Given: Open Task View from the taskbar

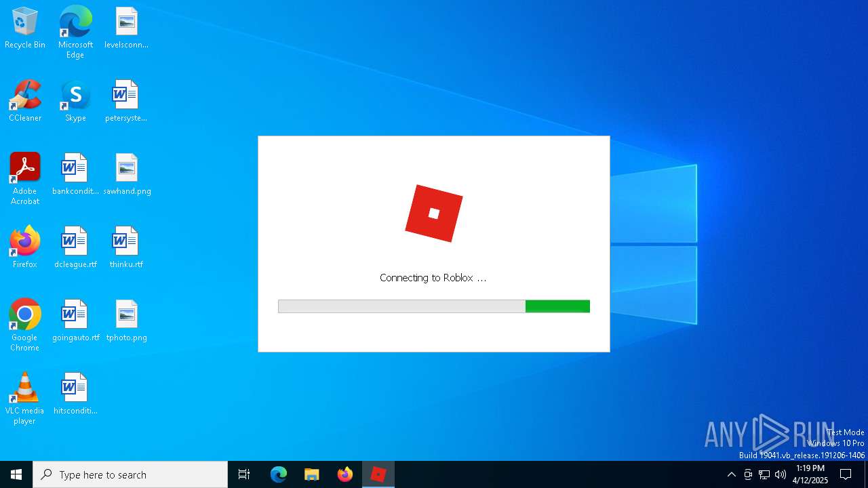Looking at the screenshot, I should coord(244,474).
